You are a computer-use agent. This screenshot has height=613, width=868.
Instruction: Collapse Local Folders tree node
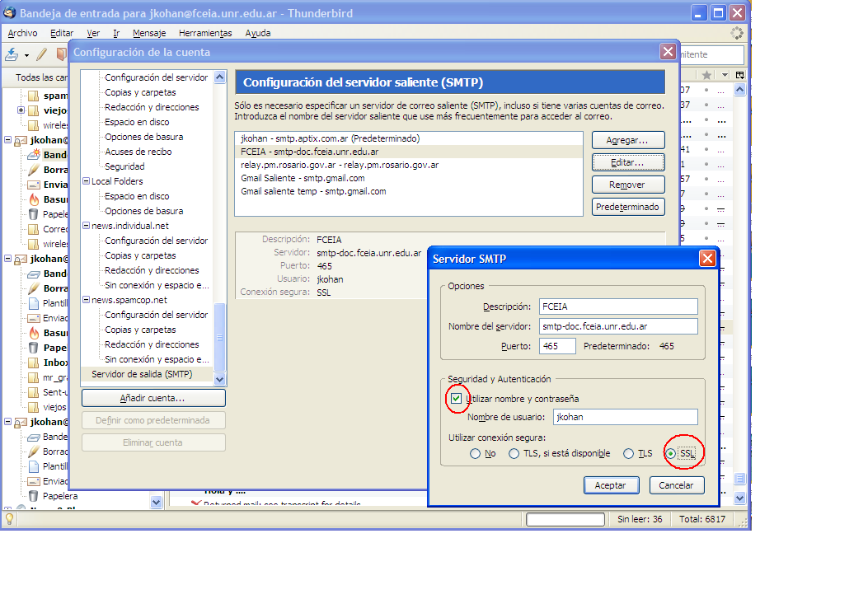coord(87,181)
